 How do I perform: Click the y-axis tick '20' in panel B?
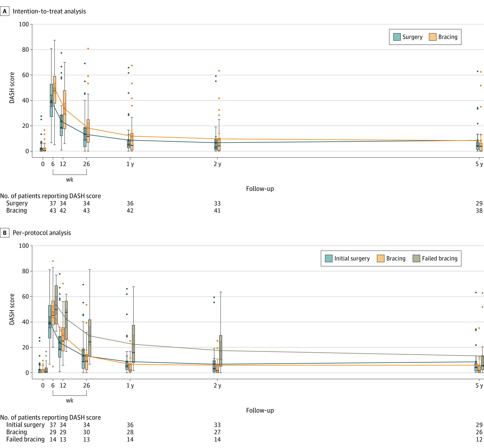click(25, 347)
